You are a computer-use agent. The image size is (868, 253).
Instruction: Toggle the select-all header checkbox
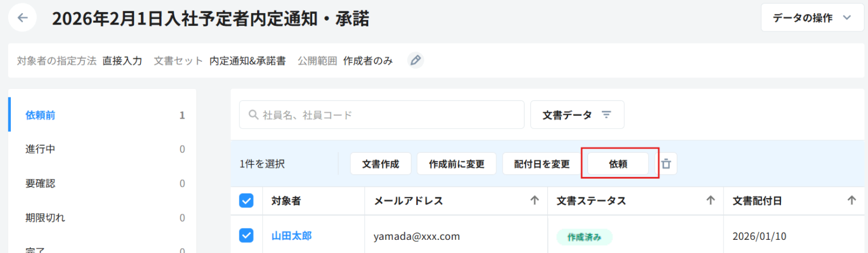(246, 200)
